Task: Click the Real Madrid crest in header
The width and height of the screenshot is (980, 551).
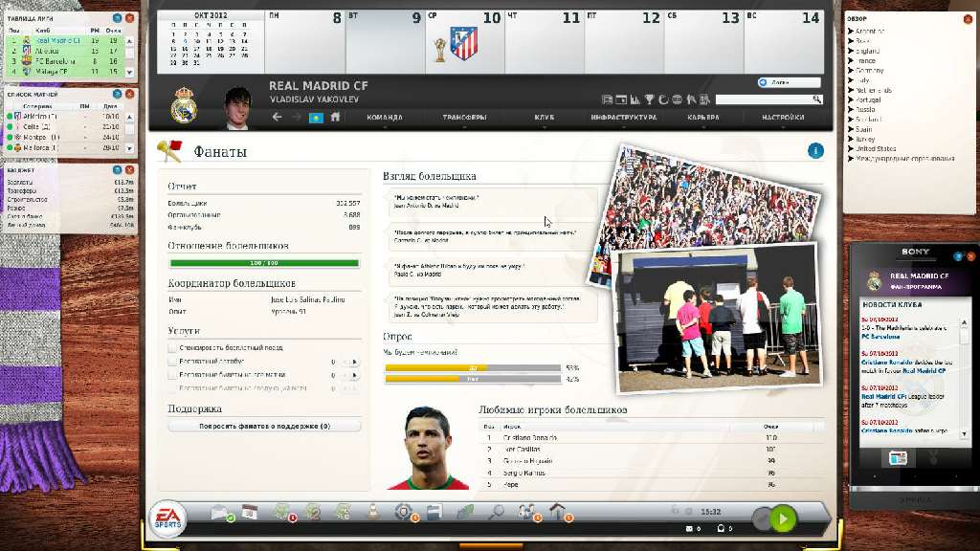Action: pos(184,105)
